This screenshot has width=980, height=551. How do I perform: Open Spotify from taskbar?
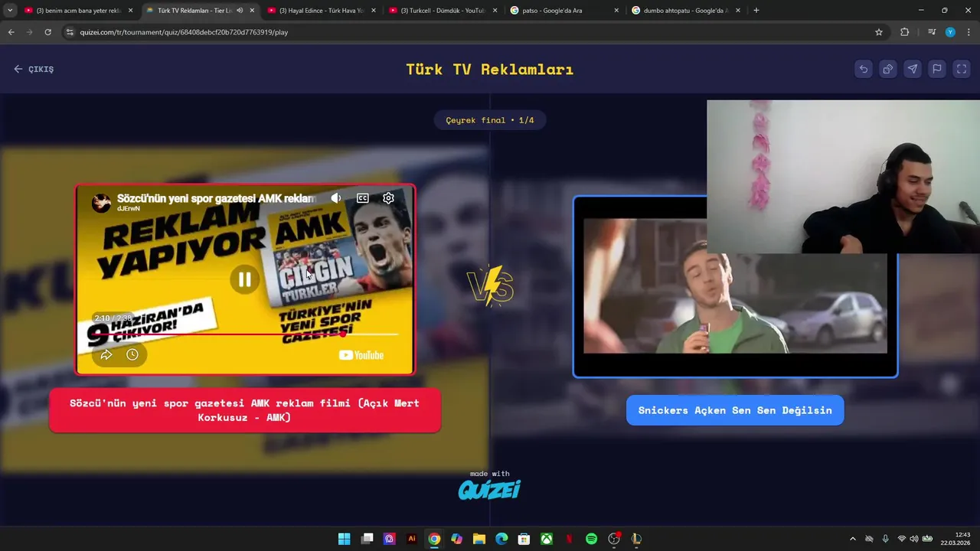[591, 539]
